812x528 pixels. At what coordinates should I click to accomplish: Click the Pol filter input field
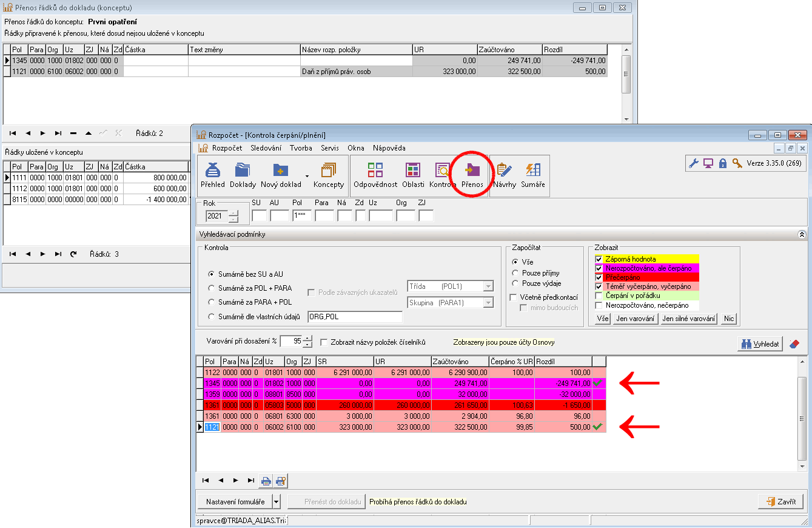pos(301,215)
